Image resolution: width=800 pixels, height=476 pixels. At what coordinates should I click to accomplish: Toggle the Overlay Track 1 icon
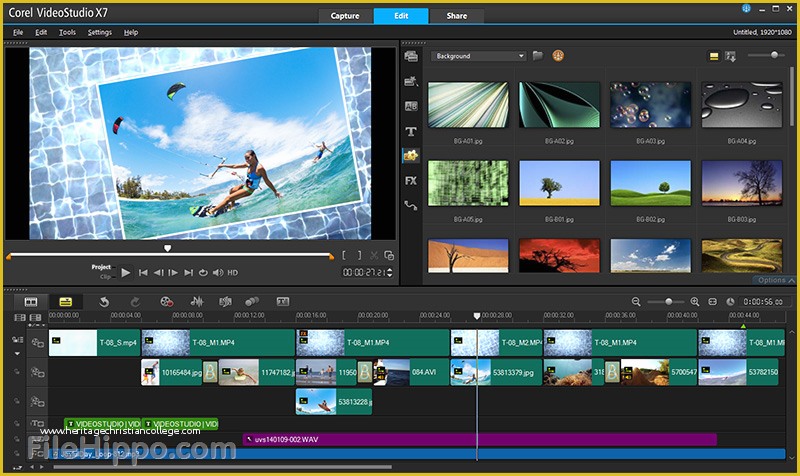[x=38, y=372]
